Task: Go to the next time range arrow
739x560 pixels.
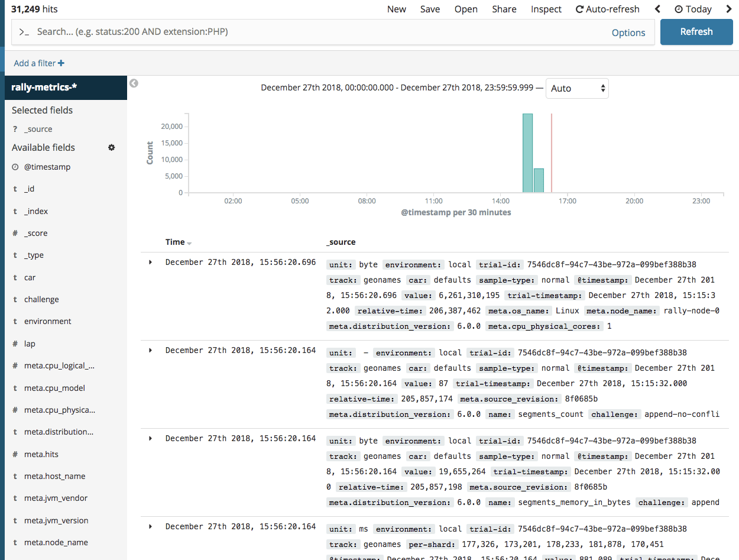Action: click(x=728, y=9)
